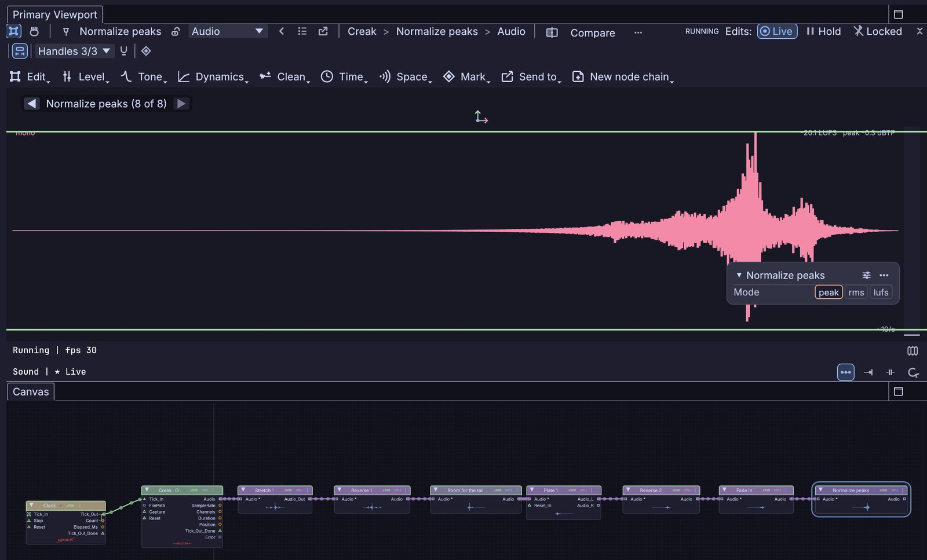Open Normalize peaks panel sliders settings icon
The image size is (927, 560).
click(866, 275)
